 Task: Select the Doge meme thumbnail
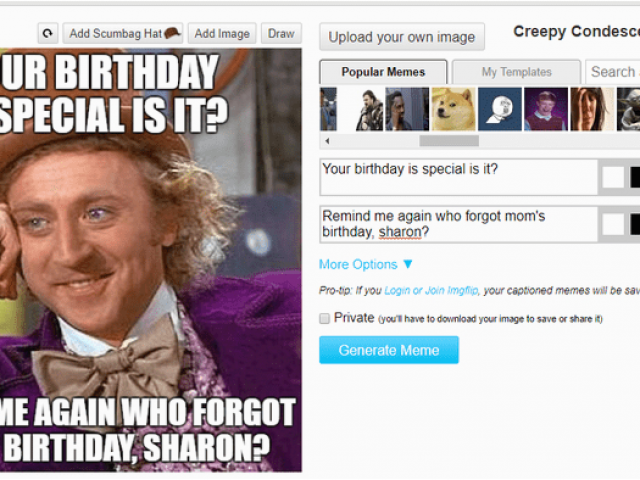pyautogui.click(x=453, y=109)
